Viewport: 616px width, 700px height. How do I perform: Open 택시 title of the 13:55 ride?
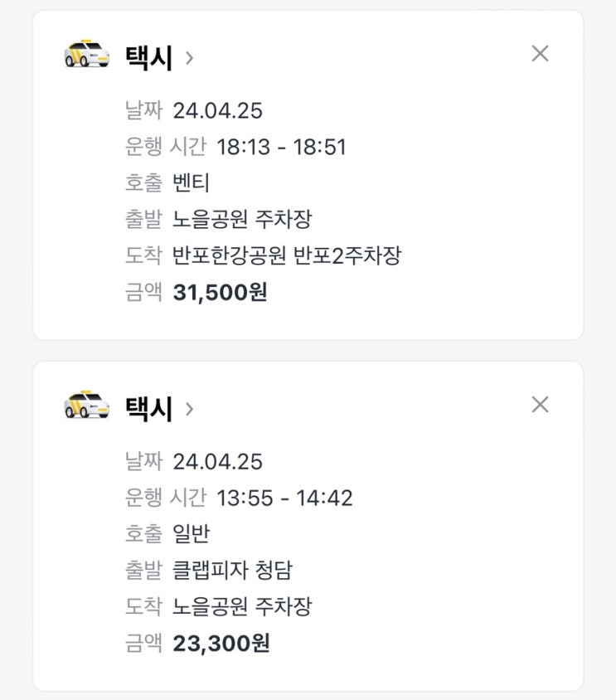[149, 408]
